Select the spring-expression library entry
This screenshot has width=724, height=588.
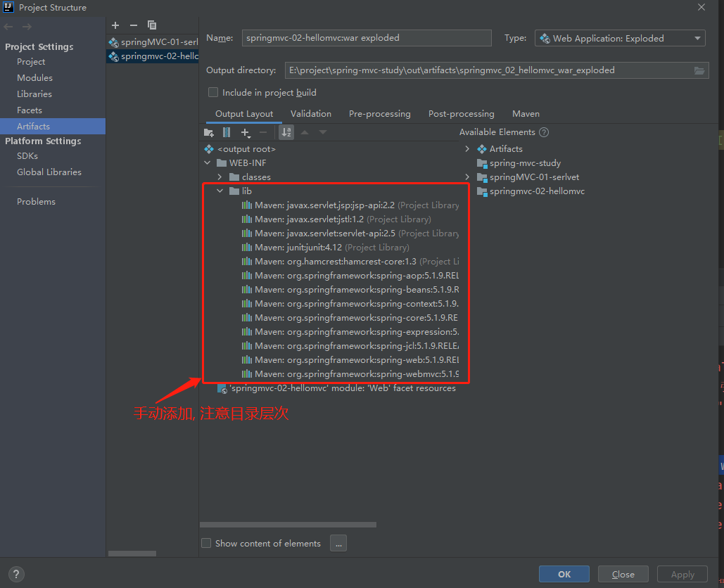(350, 332)
